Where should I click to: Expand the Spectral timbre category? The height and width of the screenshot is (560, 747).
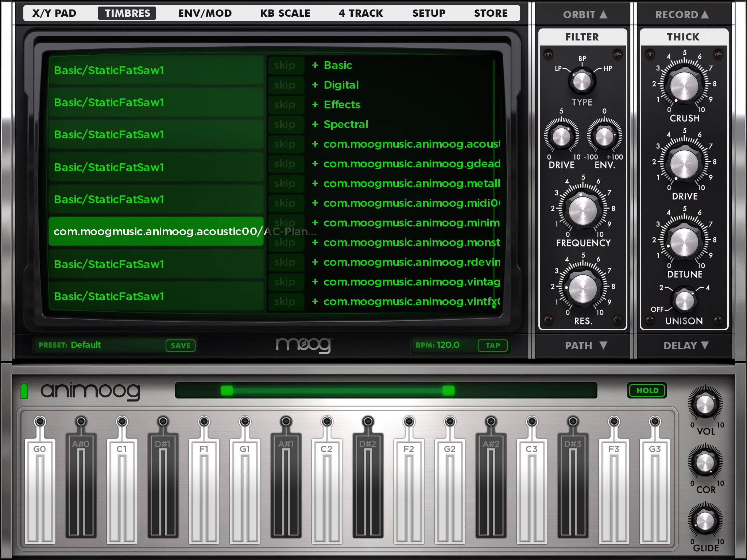[345, 124]
